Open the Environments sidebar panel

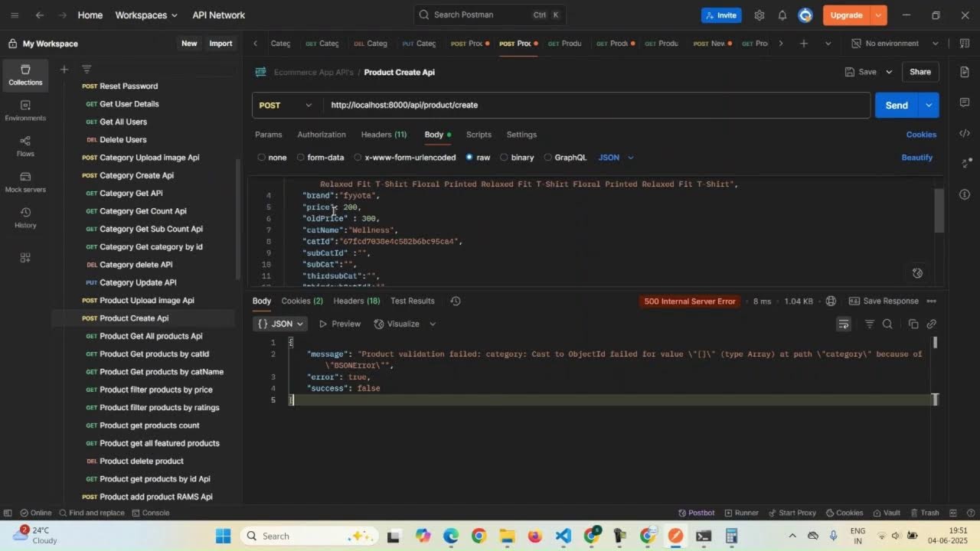(x=25, y=110)
